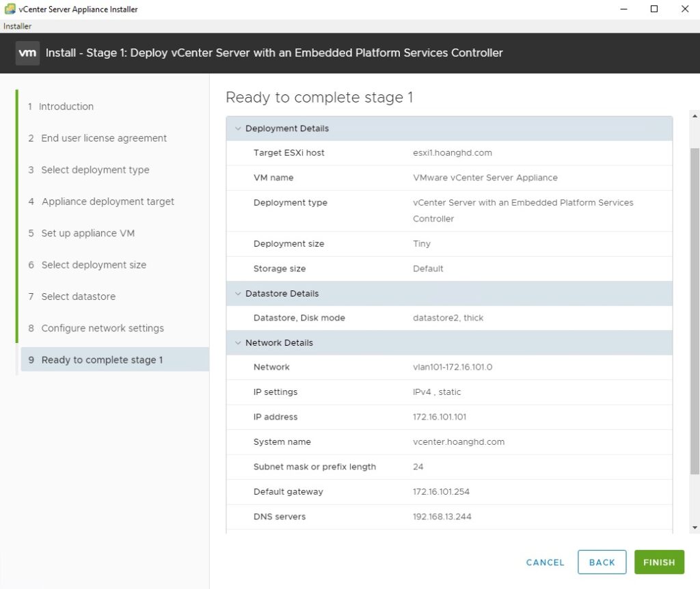Image resolution: width=700 pixels, height=589 pixels.
Task: Click the FINISH button
Action: pos(659,562)
